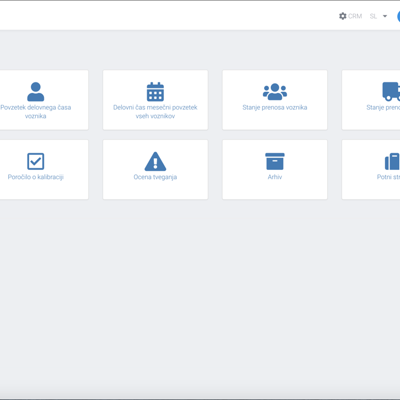400x400 pixels.
Task: Select the SL language label
Action: (373, 16)
